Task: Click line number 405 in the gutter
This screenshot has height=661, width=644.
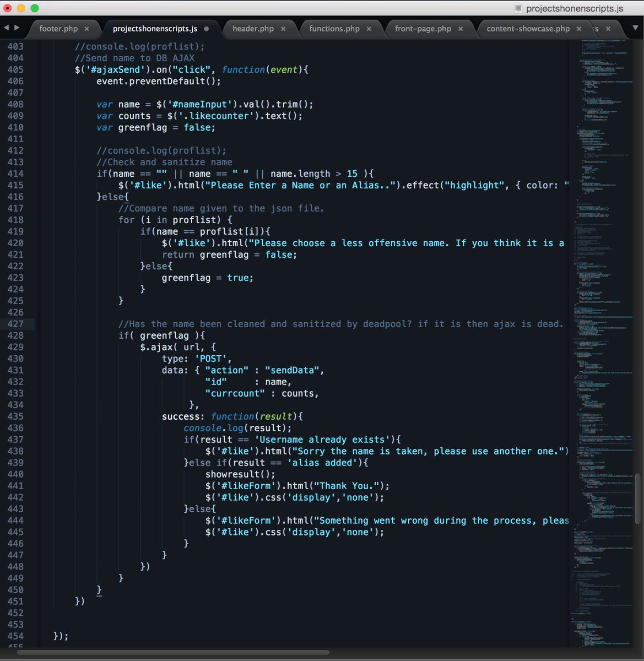Action: (15, 69)
